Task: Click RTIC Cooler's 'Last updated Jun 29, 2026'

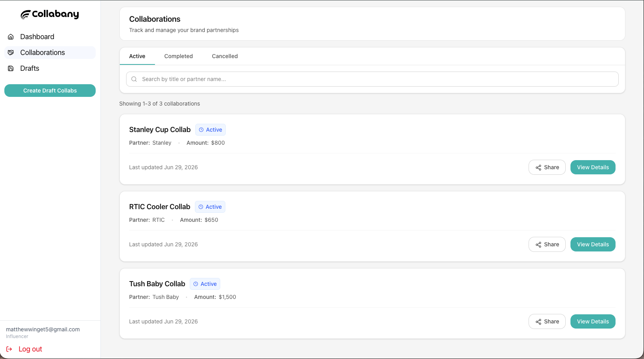Action: pyautogui.click(x=163, y=244)
